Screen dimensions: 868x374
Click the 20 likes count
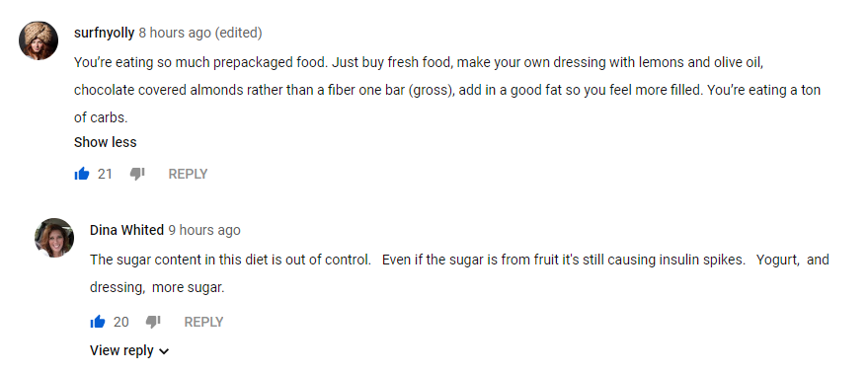121,322
